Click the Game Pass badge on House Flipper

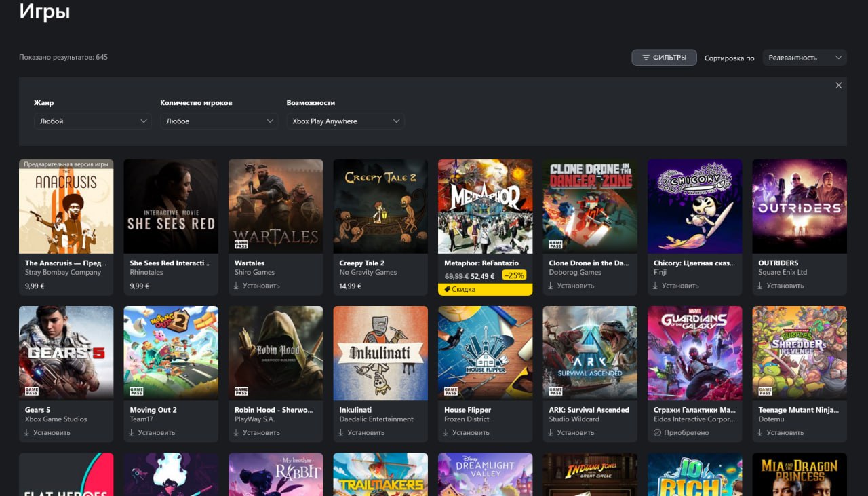pos(450,391)
